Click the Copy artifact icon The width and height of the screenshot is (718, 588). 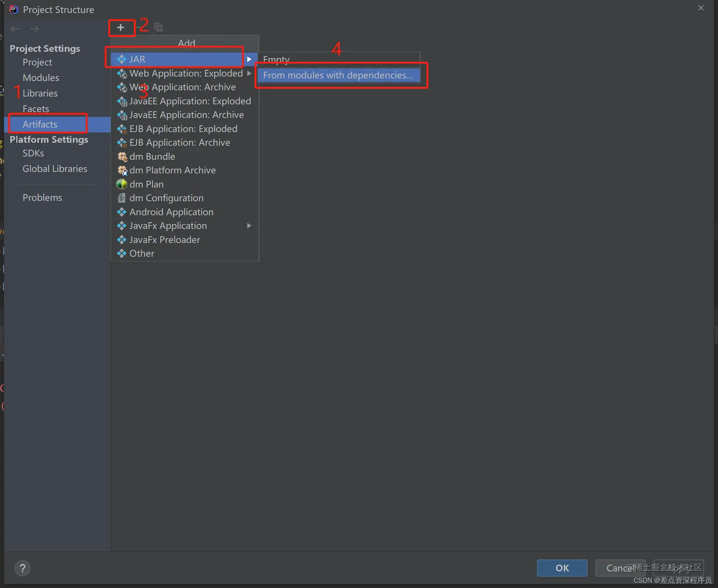[158, 28]
